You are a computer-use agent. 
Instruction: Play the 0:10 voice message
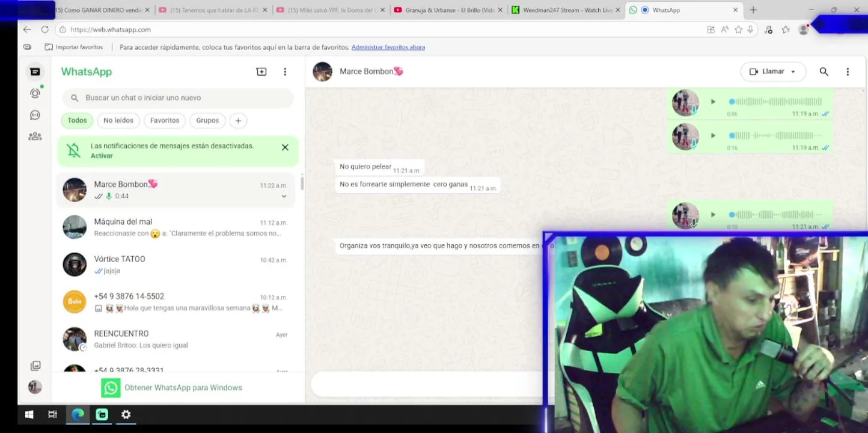pos(713,215)
